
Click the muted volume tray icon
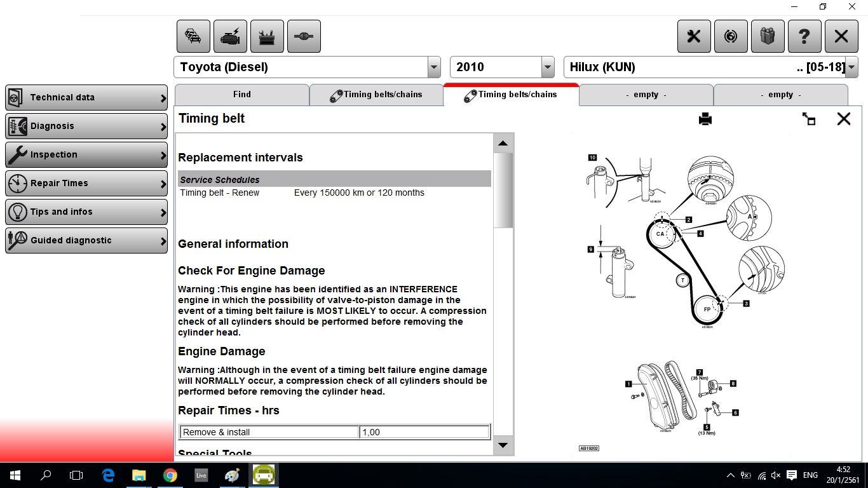click(776, 475)
